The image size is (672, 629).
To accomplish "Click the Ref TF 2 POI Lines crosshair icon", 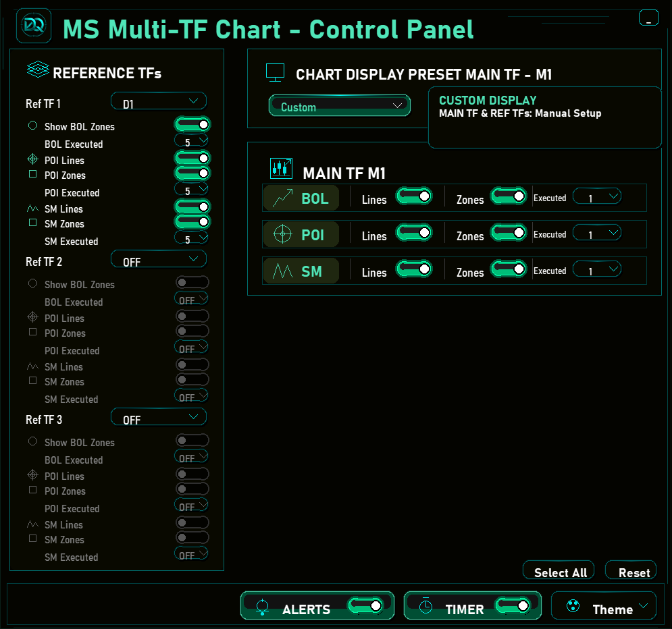I will point(32,317).
